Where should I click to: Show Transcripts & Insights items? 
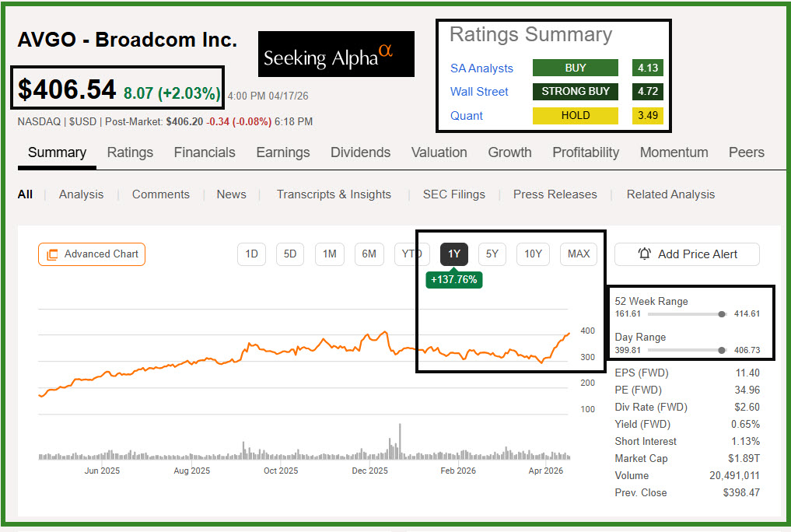pyautogui.click(x=334, y=194)
